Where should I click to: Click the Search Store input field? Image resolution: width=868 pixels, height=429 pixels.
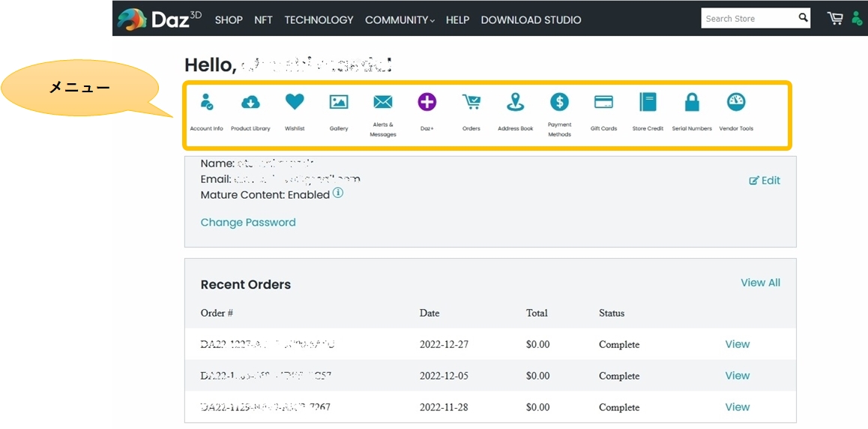click(x=748, y=19)
